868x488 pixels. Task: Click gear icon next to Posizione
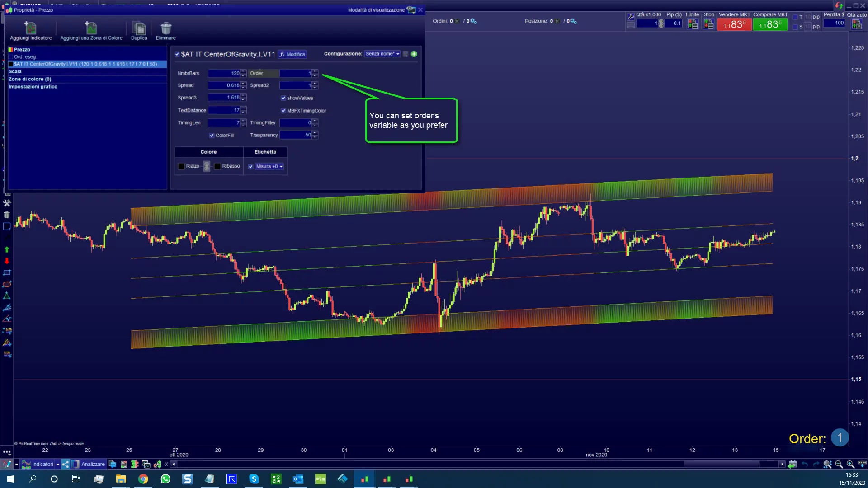573,21
